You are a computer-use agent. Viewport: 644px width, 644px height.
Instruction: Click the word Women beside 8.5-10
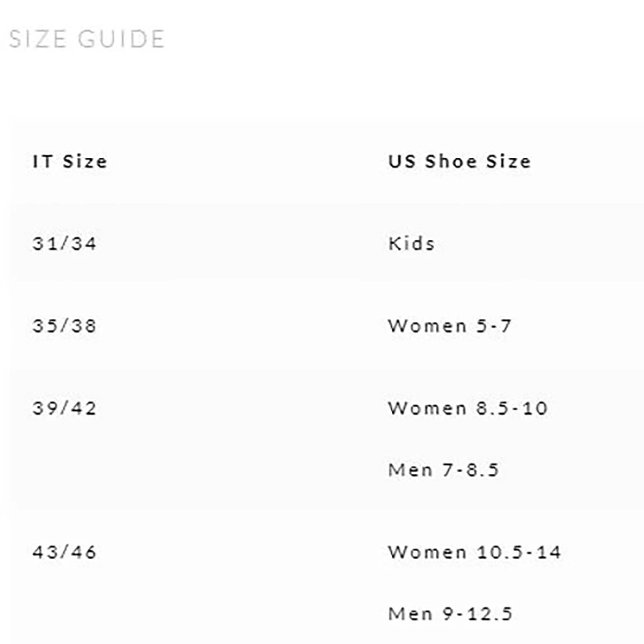tap(427, 408)
